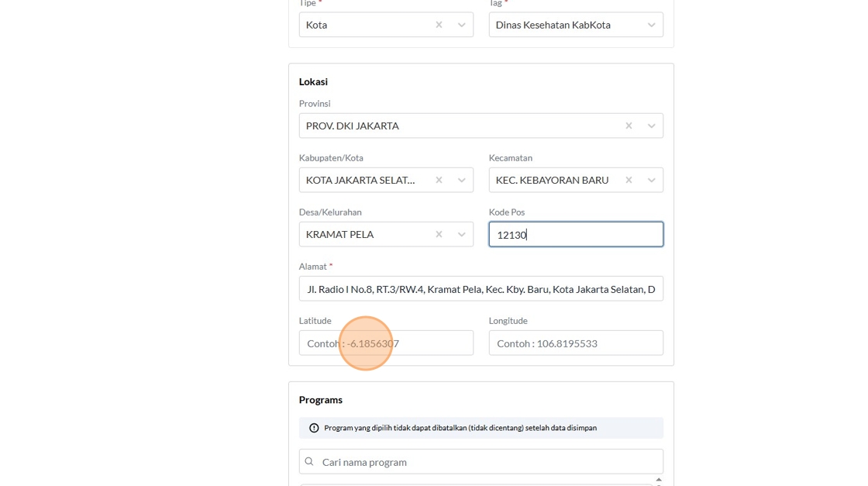Expand the Provinsi dropdown arrow
868x486 pixels.
[x=652, y=126]
